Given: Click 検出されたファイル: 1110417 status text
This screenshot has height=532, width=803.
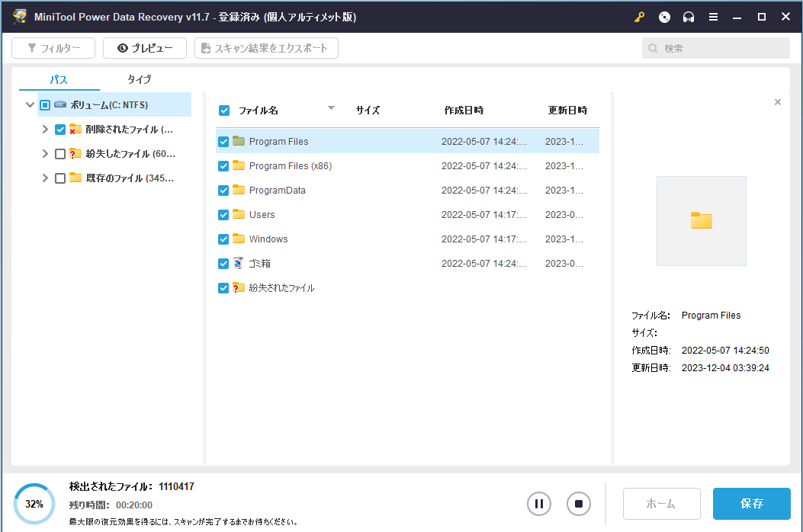Looking at the screenshot, I should (132, 486).
